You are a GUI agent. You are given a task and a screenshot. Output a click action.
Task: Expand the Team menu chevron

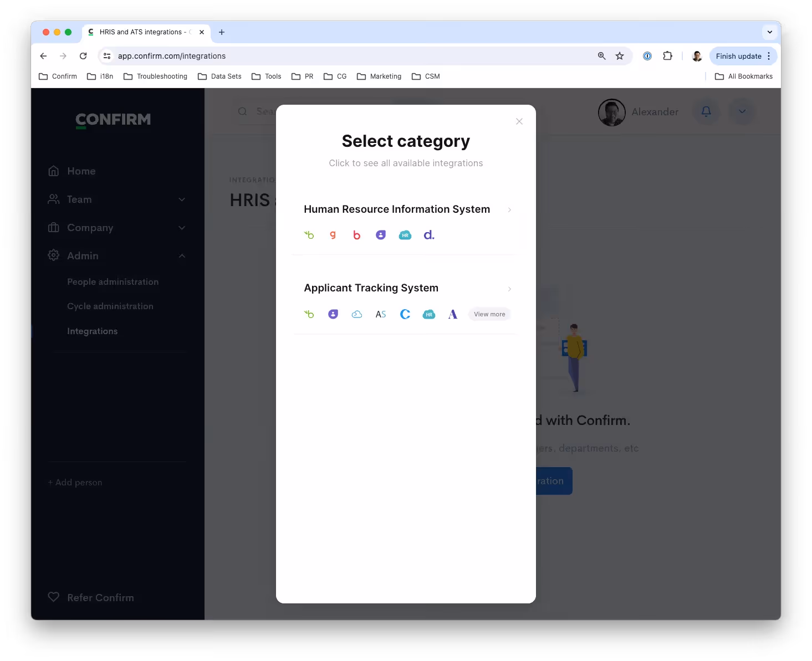click(182, 199)
